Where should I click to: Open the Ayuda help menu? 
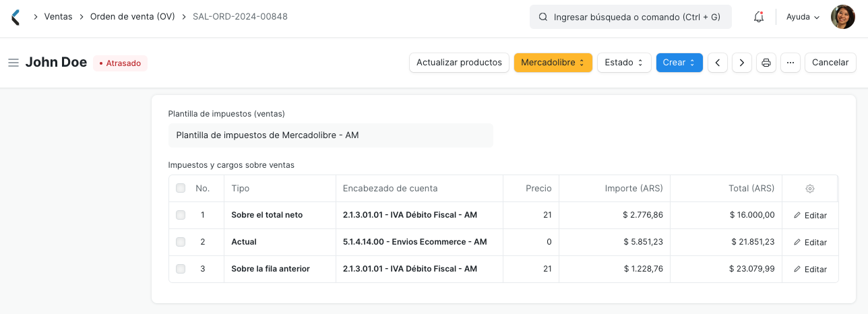click(803, 17)
